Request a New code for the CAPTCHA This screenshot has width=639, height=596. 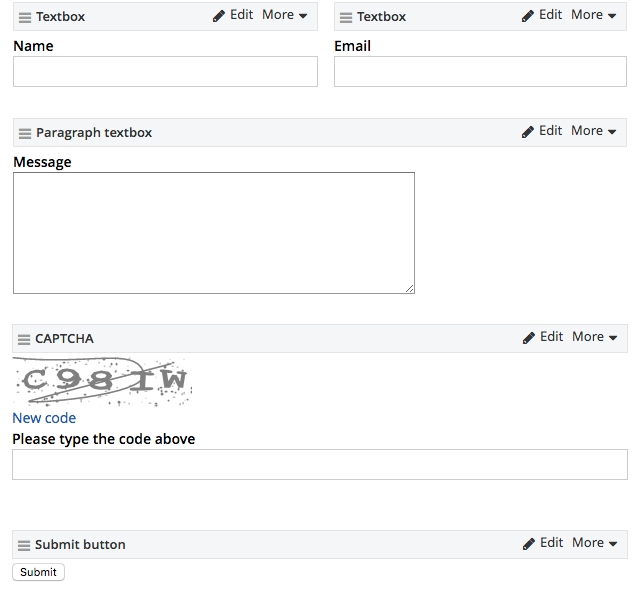pyautogui.click(x=44, y=418)
